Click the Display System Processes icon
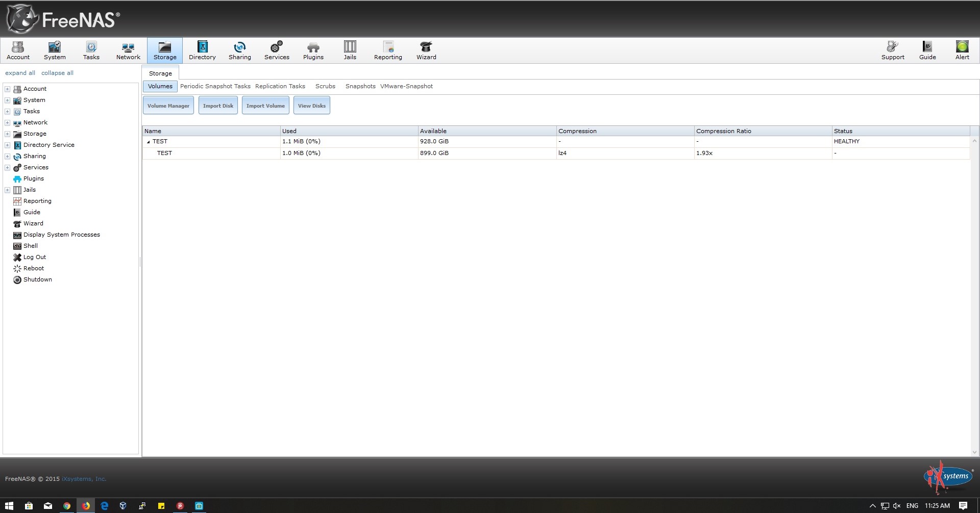Image resolution: width=980 pixels, height=513 pixels. tap(17, 235)
